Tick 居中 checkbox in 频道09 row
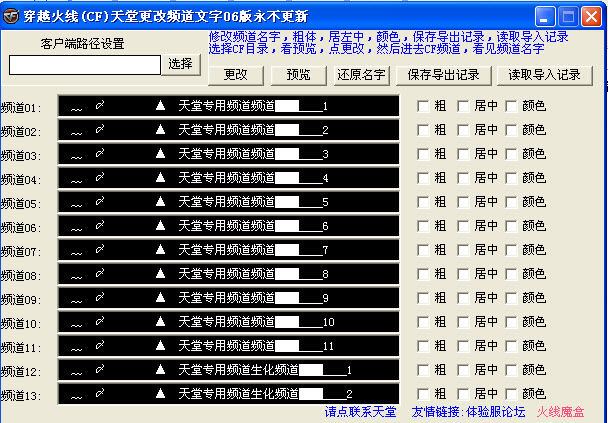Viewport: 608px width, 423px height. (463, 298)
